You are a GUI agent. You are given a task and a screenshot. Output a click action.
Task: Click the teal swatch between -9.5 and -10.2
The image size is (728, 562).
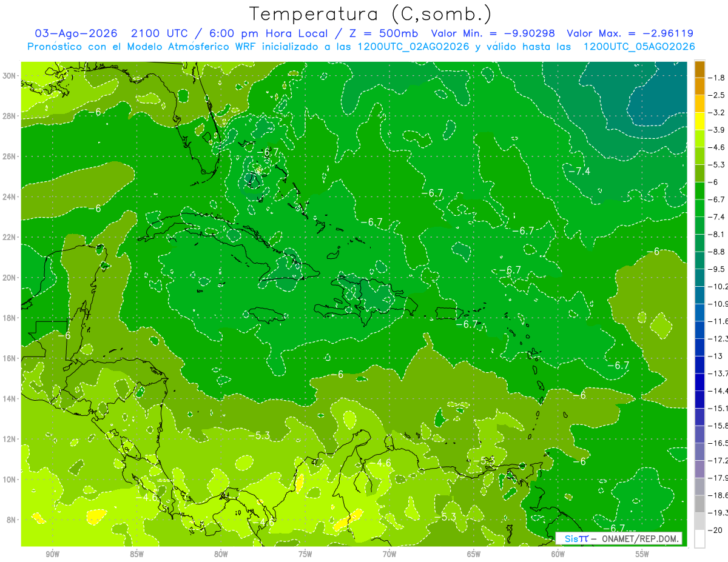click(699, 278)
